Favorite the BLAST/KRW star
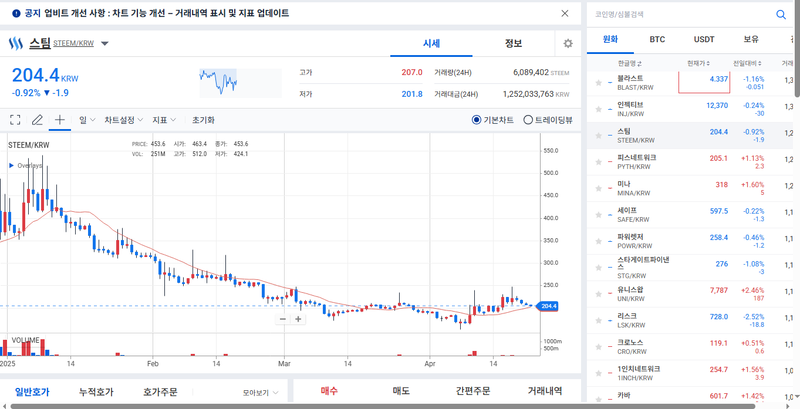800x409 pixels. pyautogui.click(x=599, y=83)
